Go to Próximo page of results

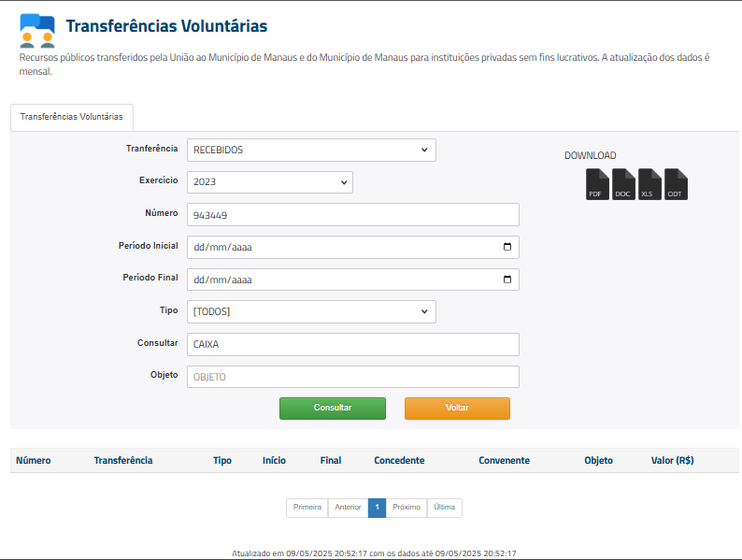[x=407, y=508]
